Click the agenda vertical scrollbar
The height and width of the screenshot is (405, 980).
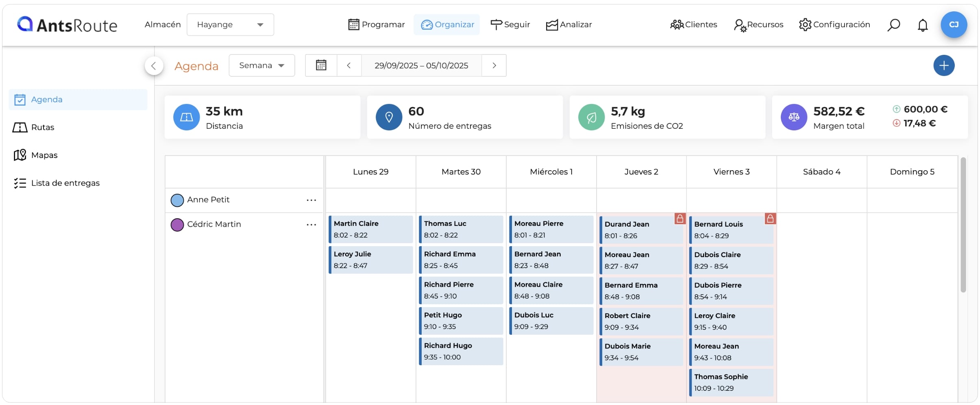point(963,225)
